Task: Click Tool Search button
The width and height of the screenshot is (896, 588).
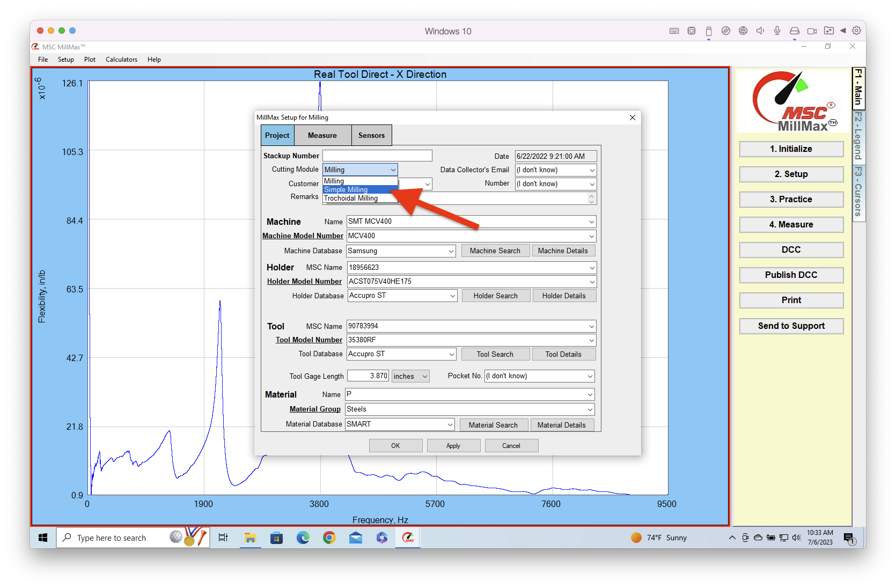Action: point(495,354)
